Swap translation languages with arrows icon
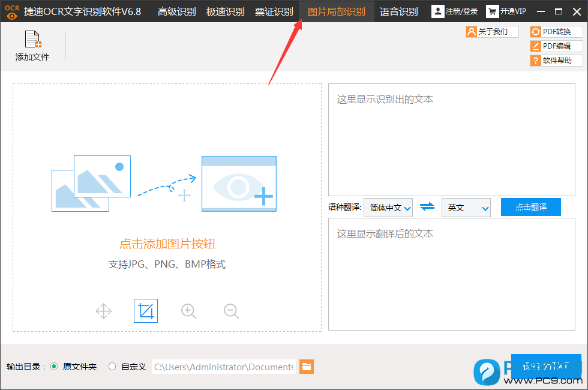 pyautogui.click(x=427, y=206)
